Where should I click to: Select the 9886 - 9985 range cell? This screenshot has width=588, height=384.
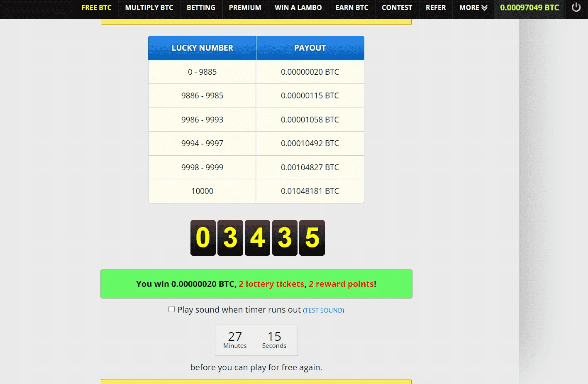(202, 96)
